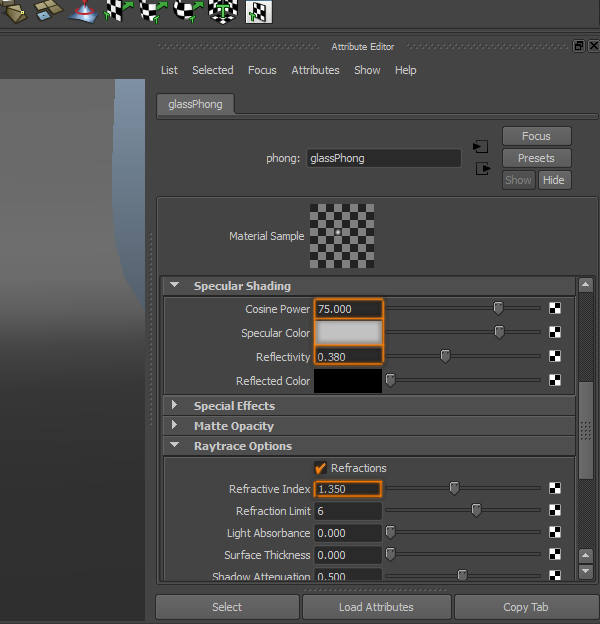The width and height of the screenshot is (600, 624).
Task: Open the Attributes menu
Action: 316,70
